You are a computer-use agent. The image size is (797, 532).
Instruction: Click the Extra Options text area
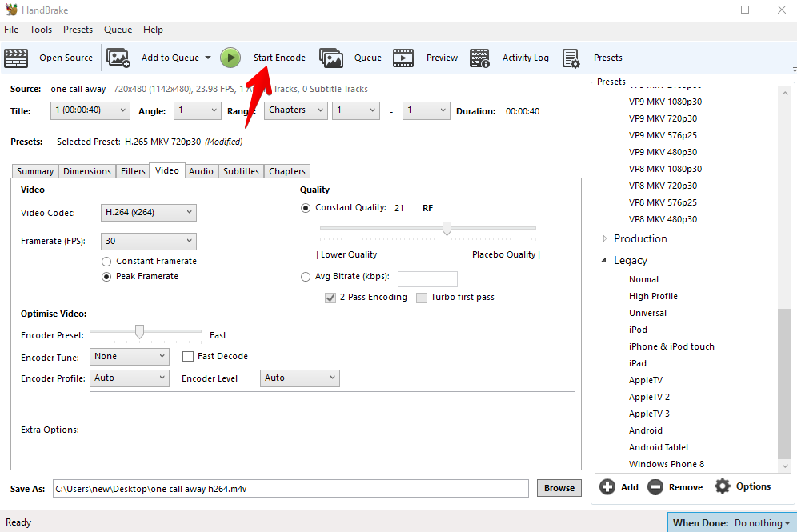[332, 429]
